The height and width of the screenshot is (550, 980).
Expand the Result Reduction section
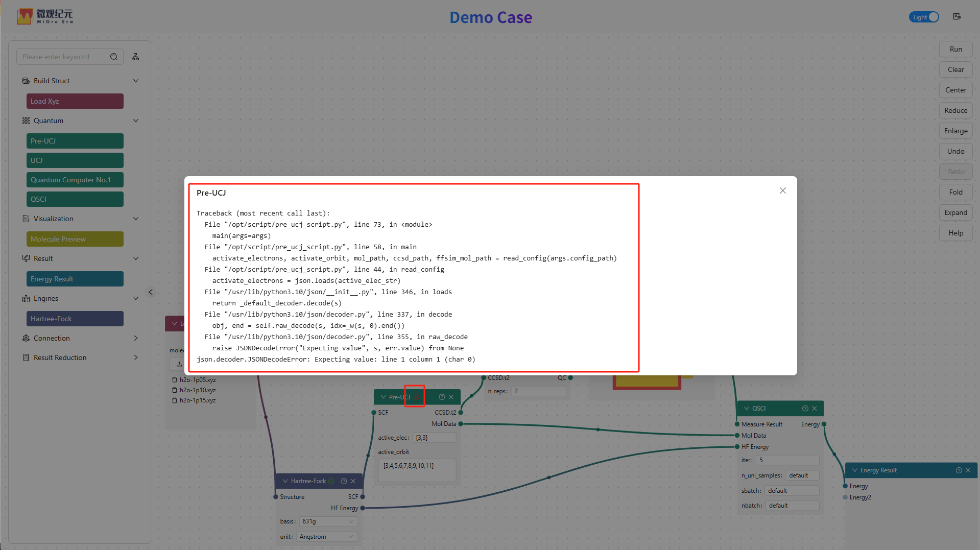(136, 357)
